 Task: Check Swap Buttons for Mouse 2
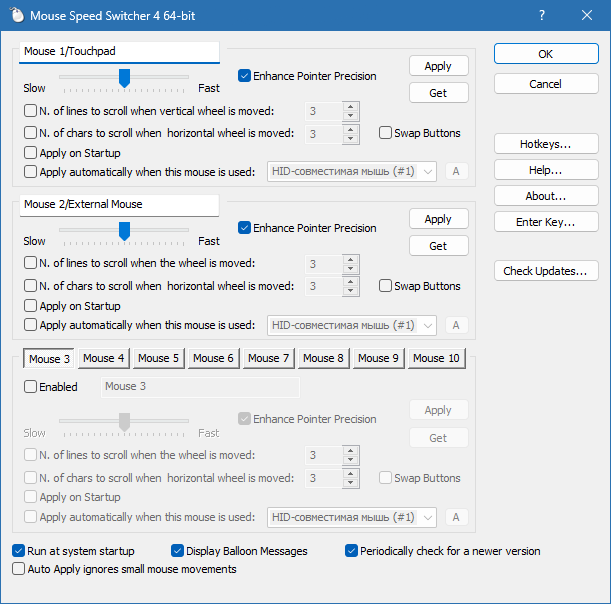pyautogui.click(x=385, y=286)
